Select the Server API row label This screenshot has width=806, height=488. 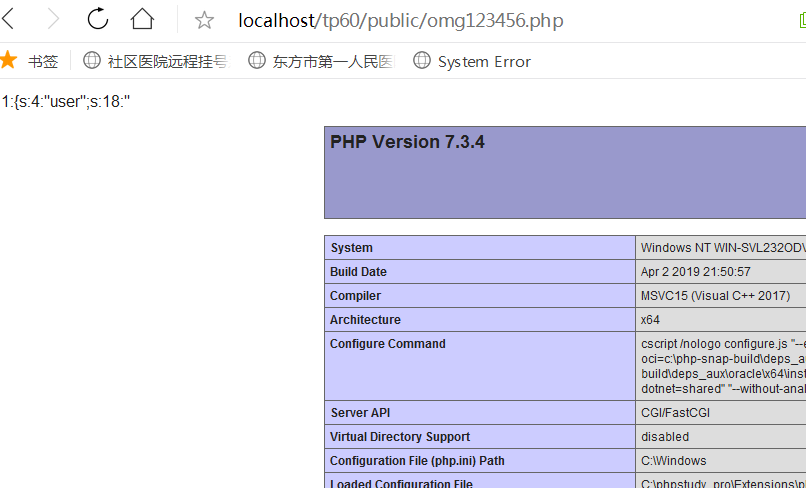[x=359, y=413]
